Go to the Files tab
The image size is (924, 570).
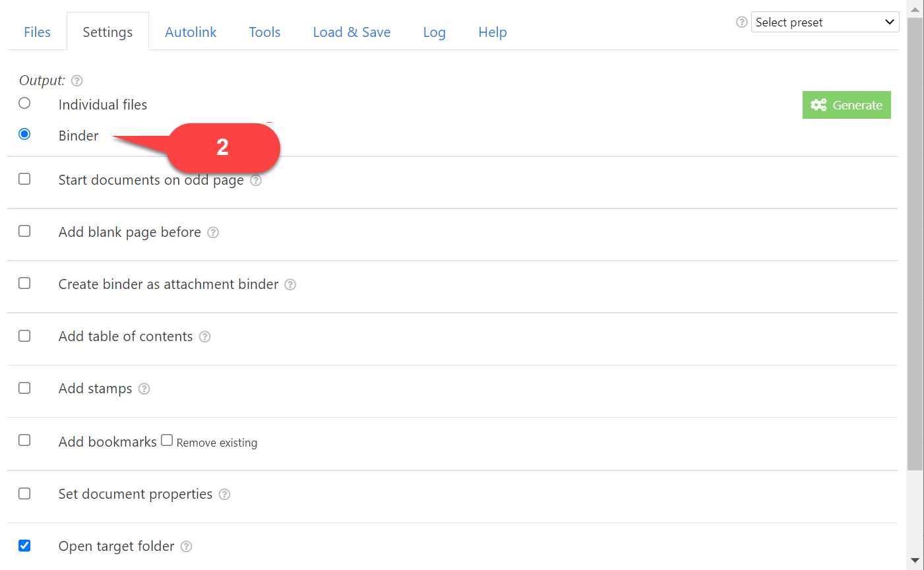(37, 32)
